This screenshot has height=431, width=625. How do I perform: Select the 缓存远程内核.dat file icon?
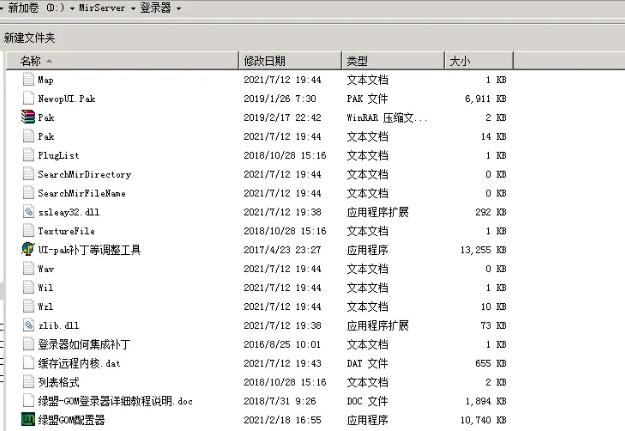click(28, 363)
